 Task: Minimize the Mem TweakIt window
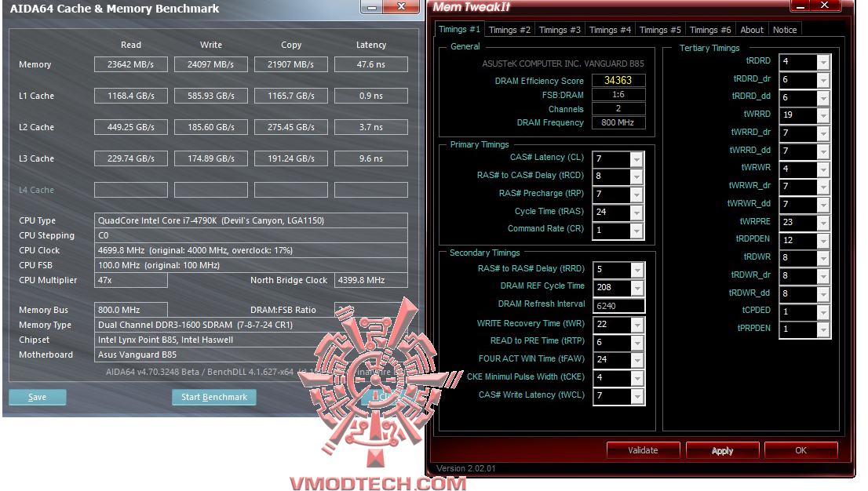click(x=800, y=6)
